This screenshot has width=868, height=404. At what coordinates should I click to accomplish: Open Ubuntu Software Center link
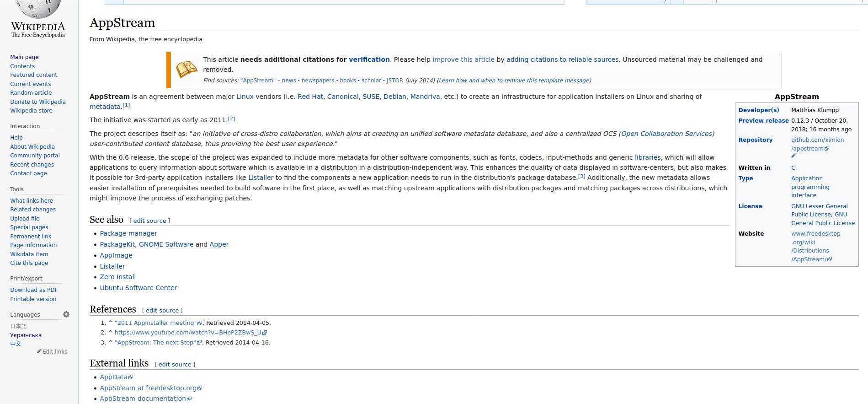pyautogui.click(x=138, y=288)
